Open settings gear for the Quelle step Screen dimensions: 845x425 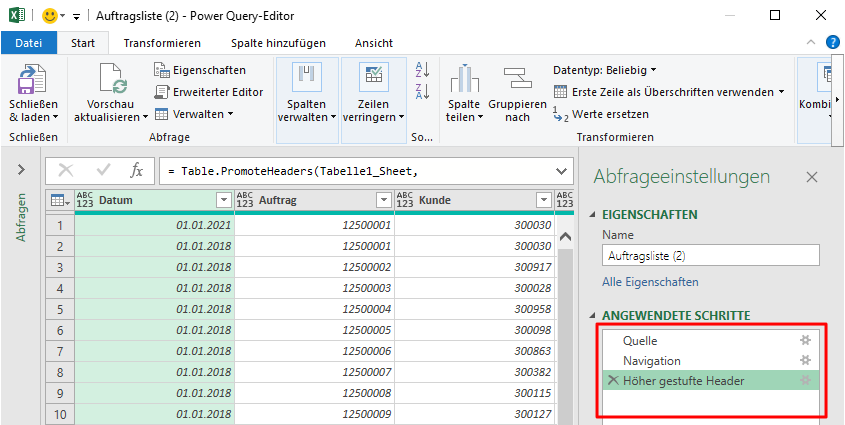[x=805, y=341]
